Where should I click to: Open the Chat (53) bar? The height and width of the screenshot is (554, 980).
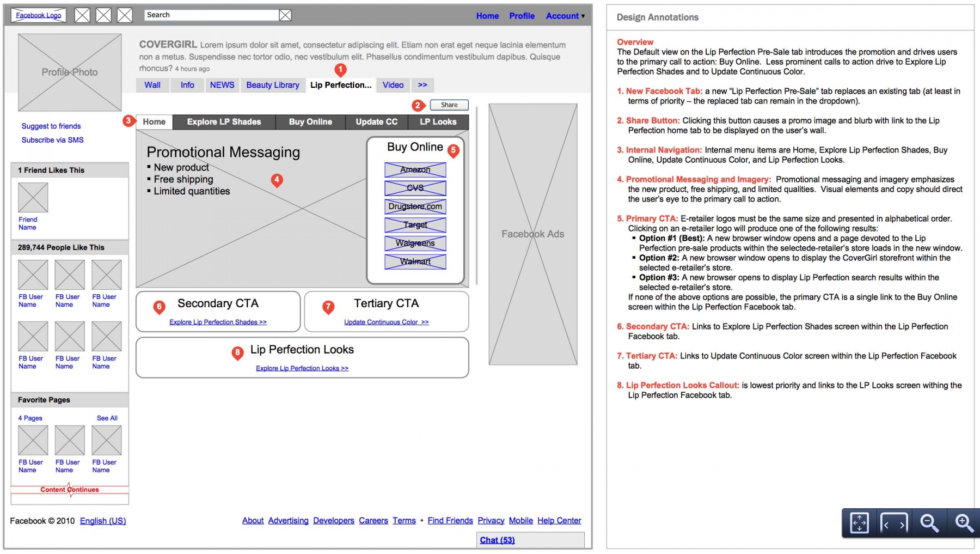530,540
